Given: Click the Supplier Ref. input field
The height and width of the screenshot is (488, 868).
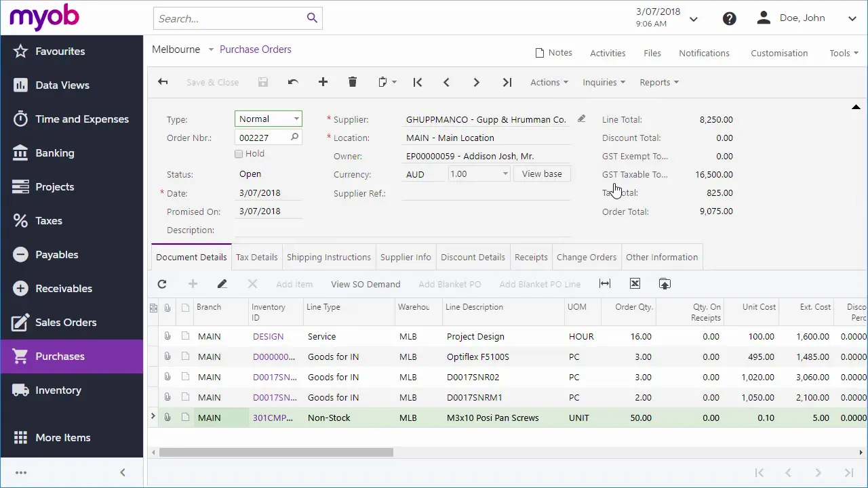Looking at the screenshot, I should [x=486, y=193].
